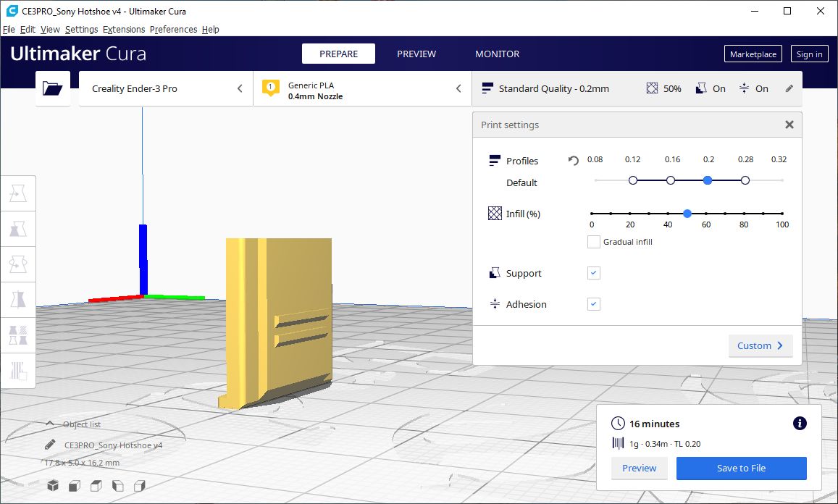Click the pencil edit icon in the settings bar

click(789, 89)
